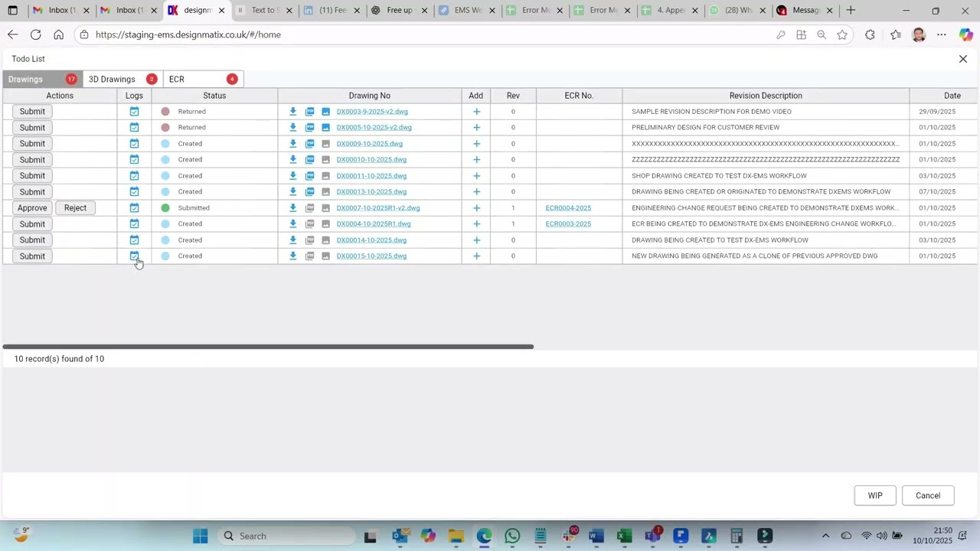Open PDF icon for DX0009-10-2025.dwg
980x551 pixels.
pyautogui.click(x=309, y=144)
